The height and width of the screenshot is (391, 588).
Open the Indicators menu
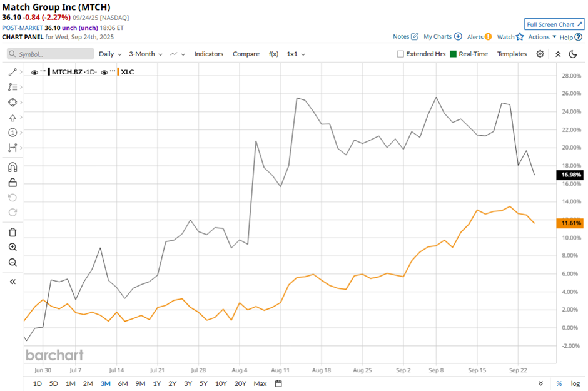tap(208, 54)
